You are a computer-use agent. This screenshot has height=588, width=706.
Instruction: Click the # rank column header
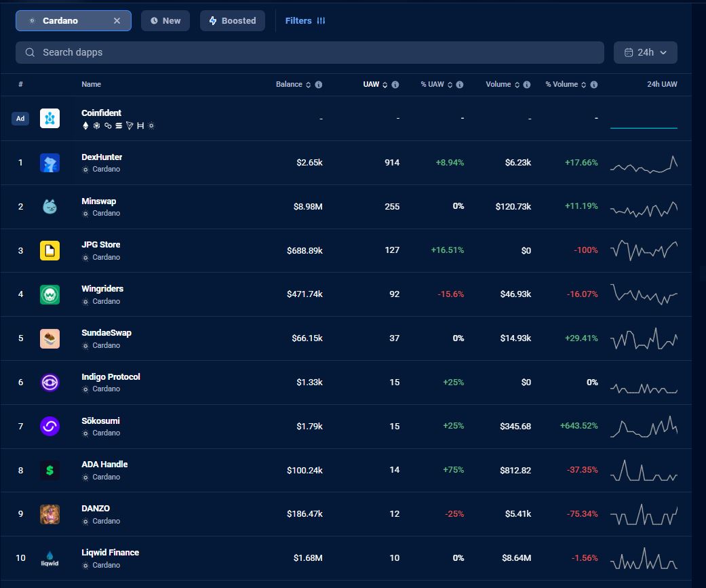[21, 84]
